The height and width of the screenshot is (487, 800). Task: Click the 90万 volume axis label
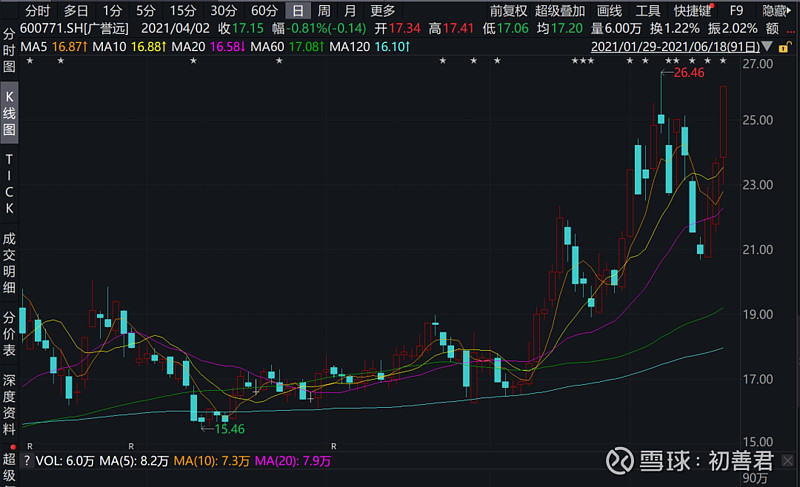tap(755, 478)
